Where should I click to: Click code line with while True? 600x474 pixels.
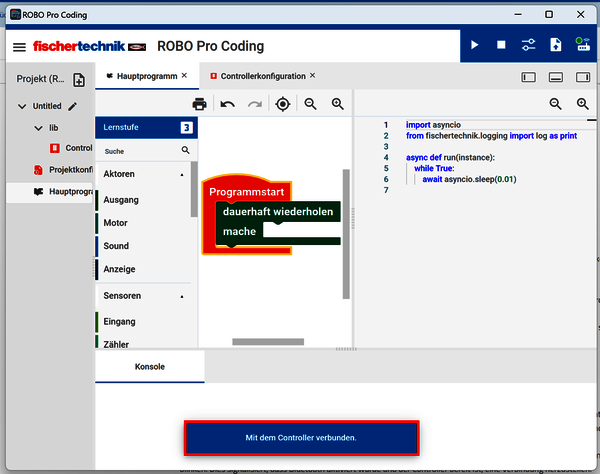click(x=434, y=168)
